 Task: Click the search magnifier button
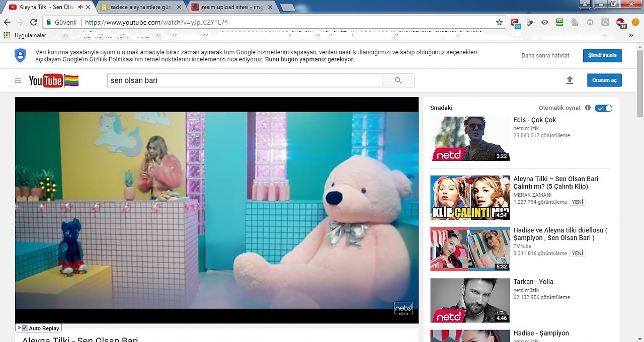pyautogui.click(x=398, y=80)
